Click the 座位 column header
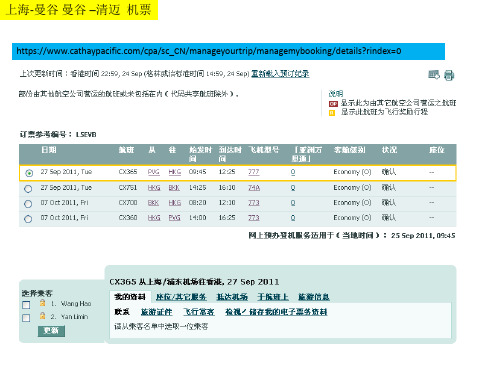 [436, 150]
